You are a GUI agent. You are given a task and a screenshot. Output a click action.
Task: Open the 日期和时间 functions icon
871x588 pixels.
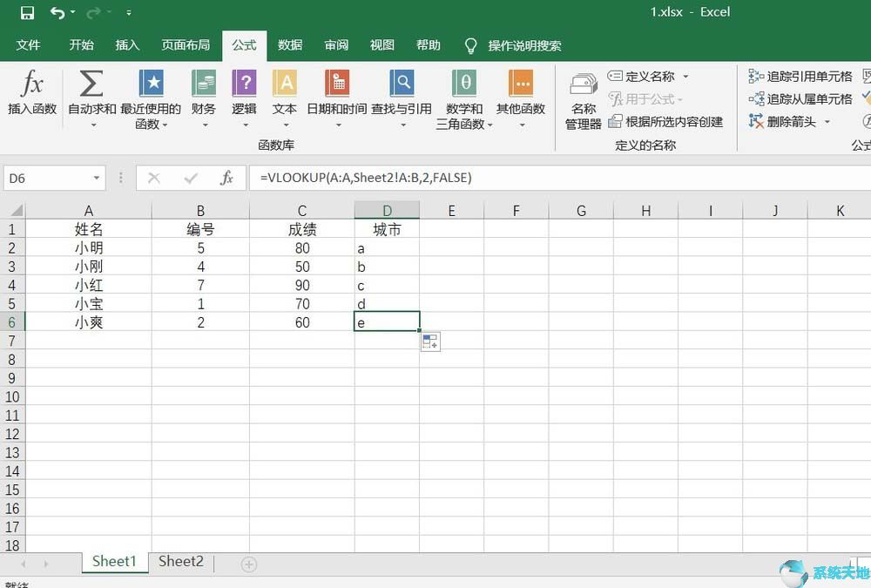pos(337,84)
